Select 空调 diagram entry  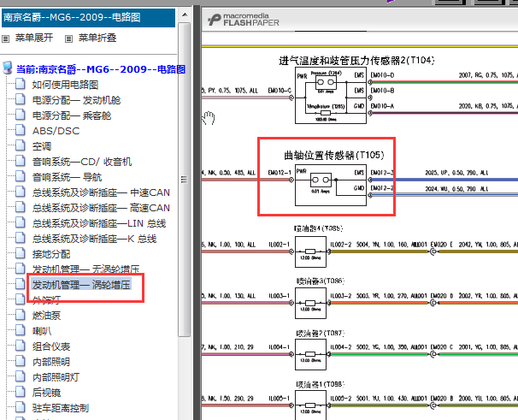click(x=42, y=146)
